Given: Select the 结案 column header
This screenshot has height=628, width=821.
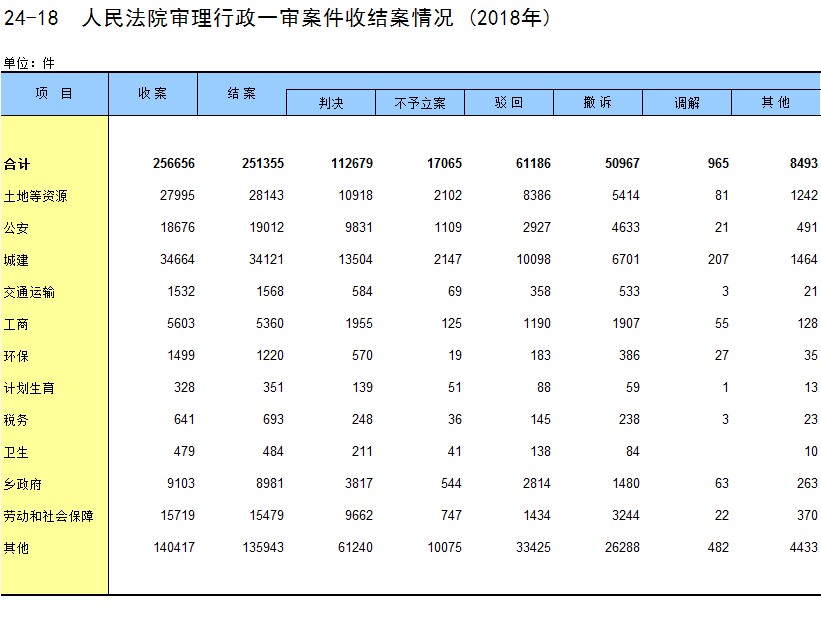Looking at the screenshot, I should 242,94.
